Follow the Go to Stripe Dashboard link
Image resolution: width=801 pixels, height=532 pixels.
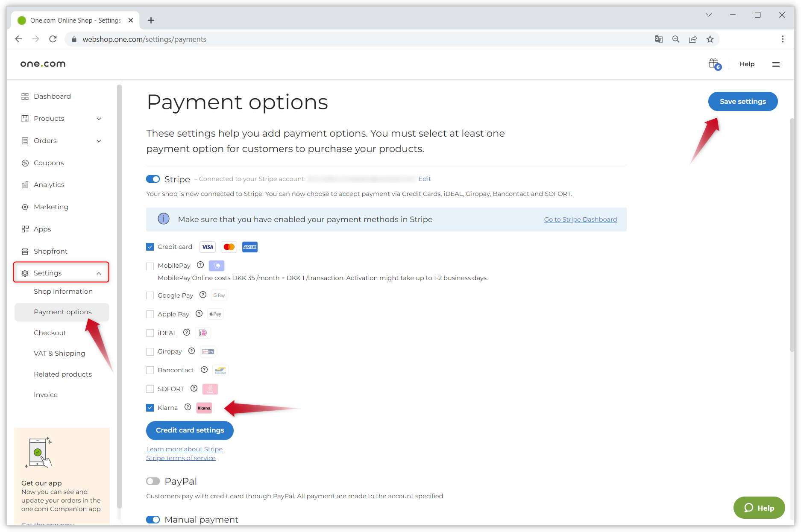[x=580, y=219]
